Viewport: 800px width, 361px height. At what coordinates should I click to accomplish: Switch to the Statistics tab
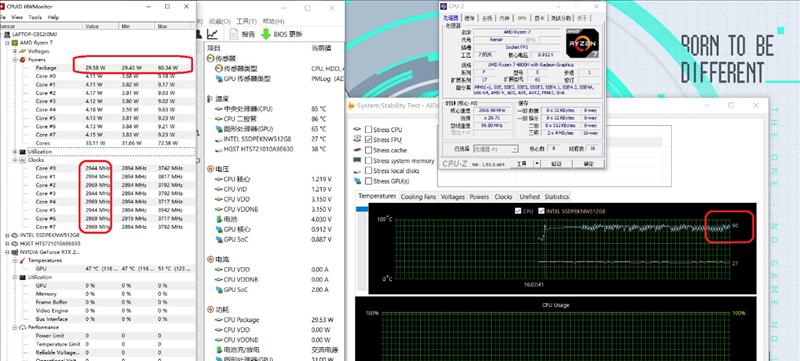tap(556, 197)
